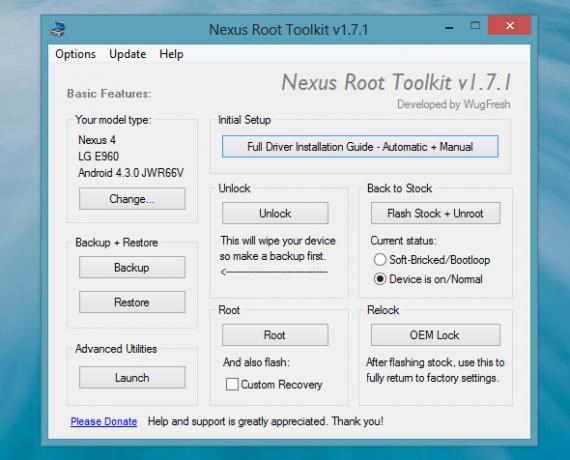Click the 'Current status:' label
The height and width of the screenshot is (460, 570).
coord(404,241)
